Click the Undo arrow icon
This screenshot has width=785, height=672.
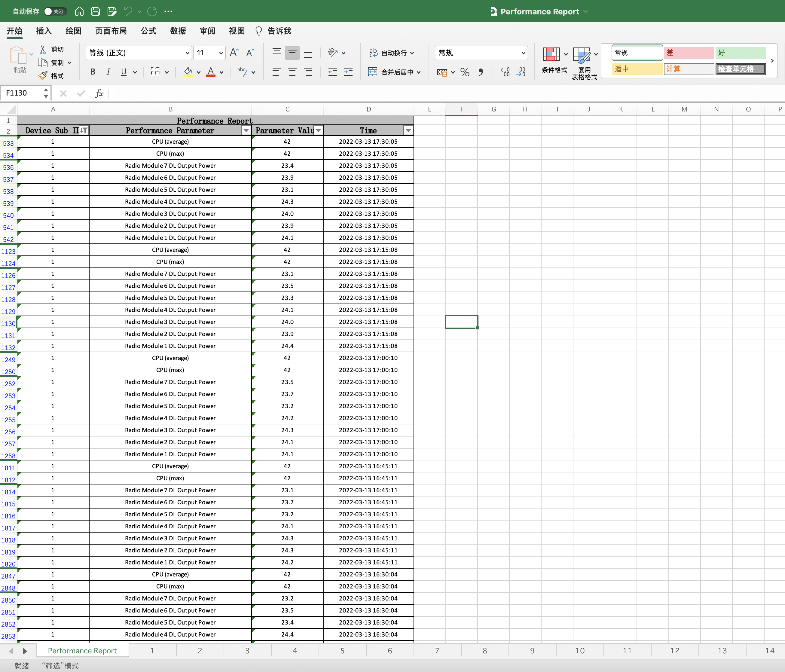click(128, 11)
